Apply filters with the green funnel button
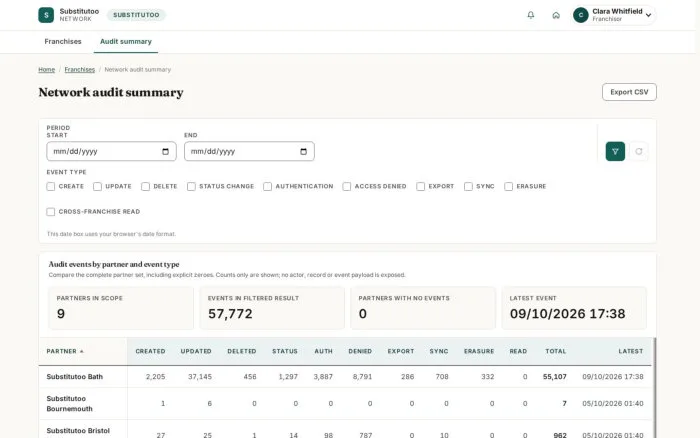The width and height of the screenshot is (700, 438). (615, 151)
